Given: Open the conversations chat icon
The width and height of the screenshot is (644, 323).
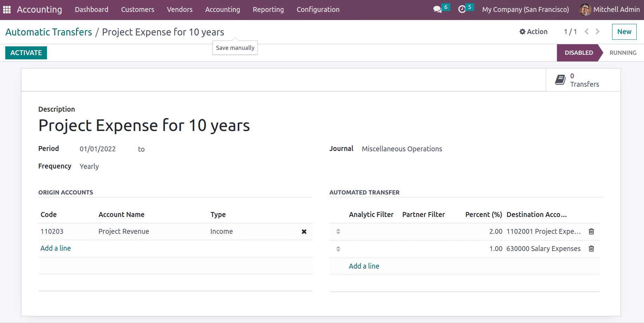Looking at the screenshot, I should point(437,9).
